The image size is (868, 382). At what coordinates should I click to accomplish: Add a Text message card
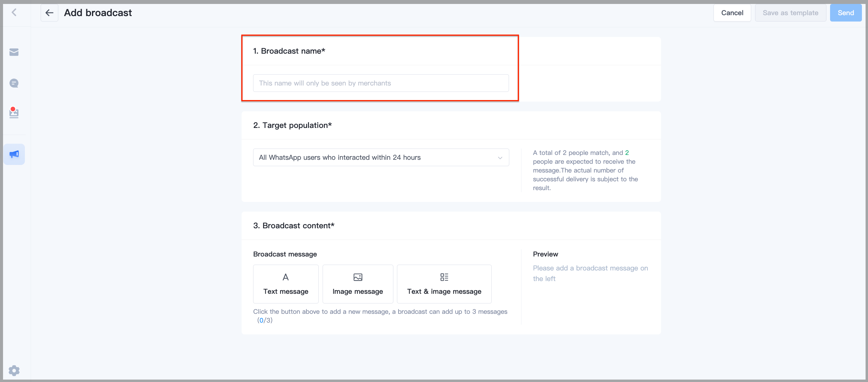coord(286,284)
